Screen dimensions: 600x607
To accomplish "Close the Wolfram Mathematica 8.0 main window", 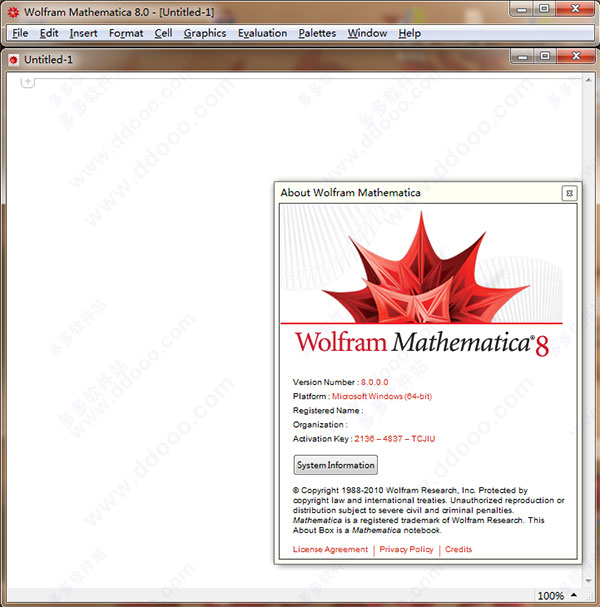I will pyautogui.click(x=575, y=9).
